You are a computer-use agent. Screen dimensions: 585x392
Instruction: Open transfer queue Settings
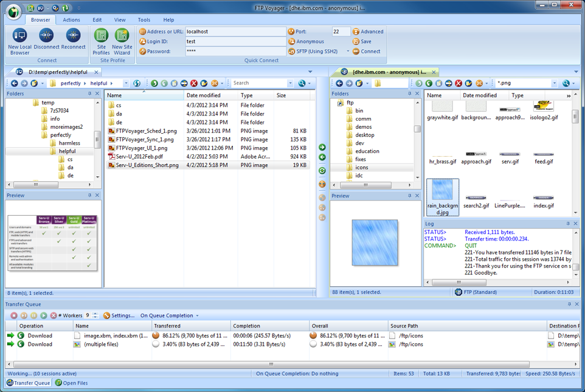(x=119, y=315)
